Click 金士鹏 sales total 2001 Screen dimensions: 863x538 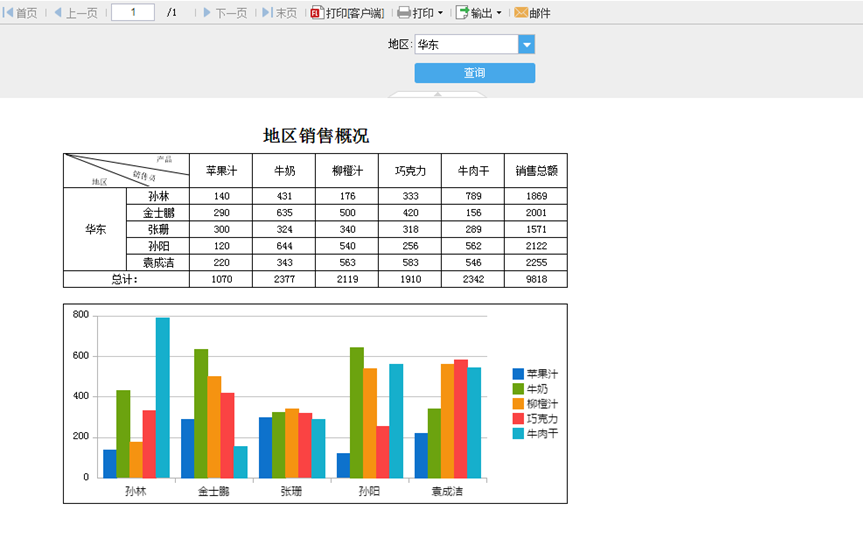tap(536, 213)
